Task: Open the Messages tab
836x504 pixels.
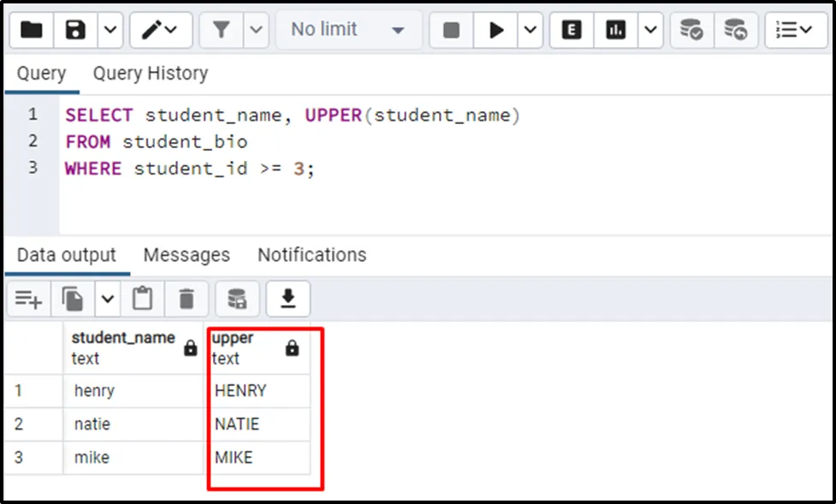Action: (x=187, y=255)
